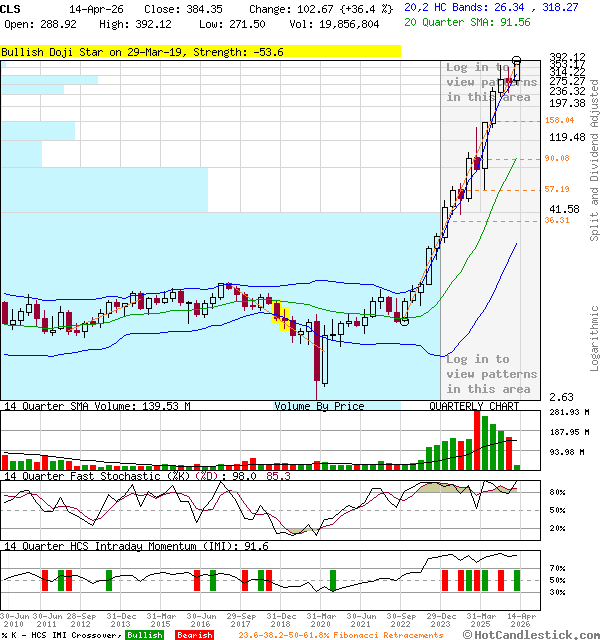Screen dimensions: 600x640
Task: Click the Volume By Price label
Action: [x=319, y=406]
